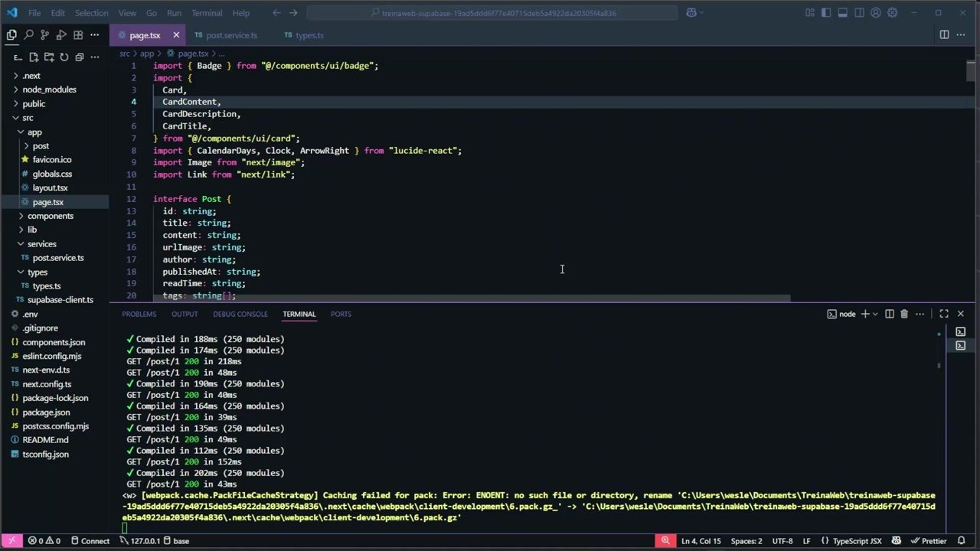Click Ln 4, Col 15 to go to a line
Viewport: 980px width, 551px height.
coord(701,541)
